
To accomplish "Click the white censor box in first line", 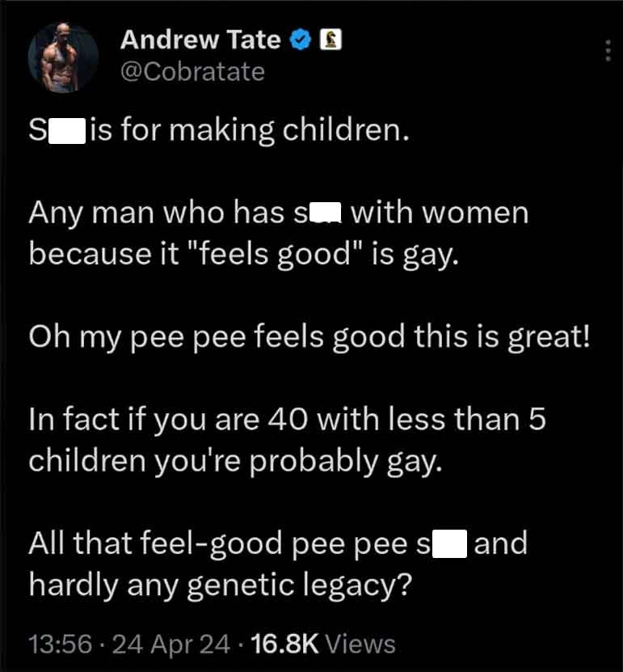I will 68,131.
